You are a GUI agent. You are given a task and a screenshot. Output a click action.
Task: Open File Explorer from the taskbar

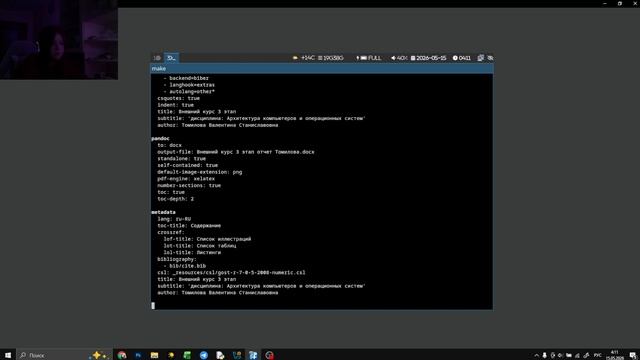pos(154,355)
